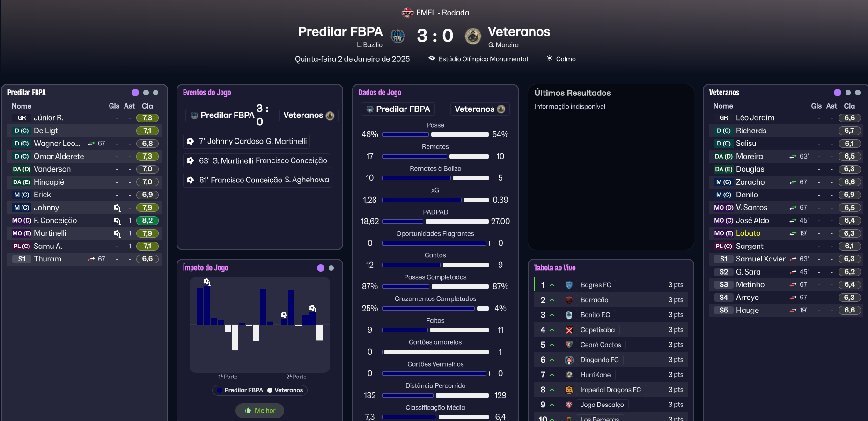Viewport: 868px width, 421px height.
Task: Click the substitution icon on Lobato's row
Action: point(793,233)
